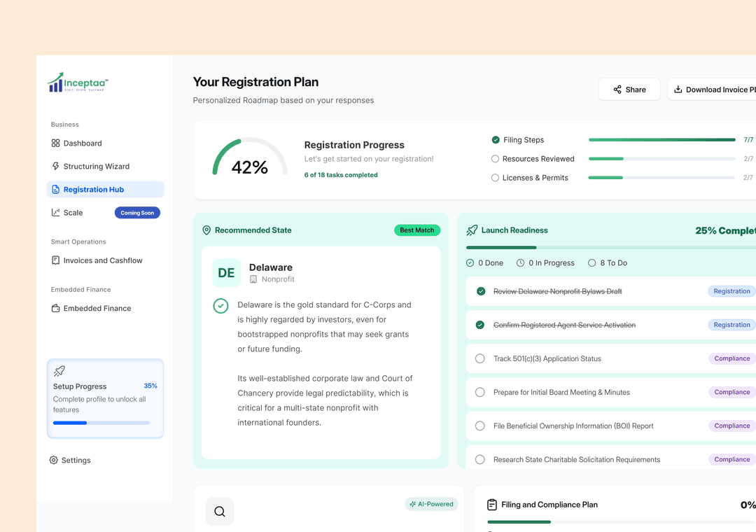
Task: Click the Embedded Finance wallet icon
Action: [55, 308]
